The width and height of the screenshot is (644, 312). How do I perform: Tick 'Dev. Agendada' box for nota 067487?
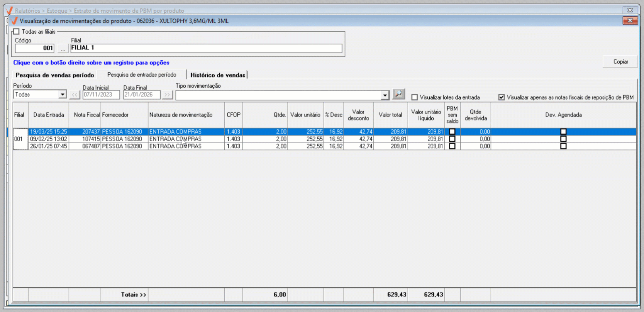click(x=563, y=146)
